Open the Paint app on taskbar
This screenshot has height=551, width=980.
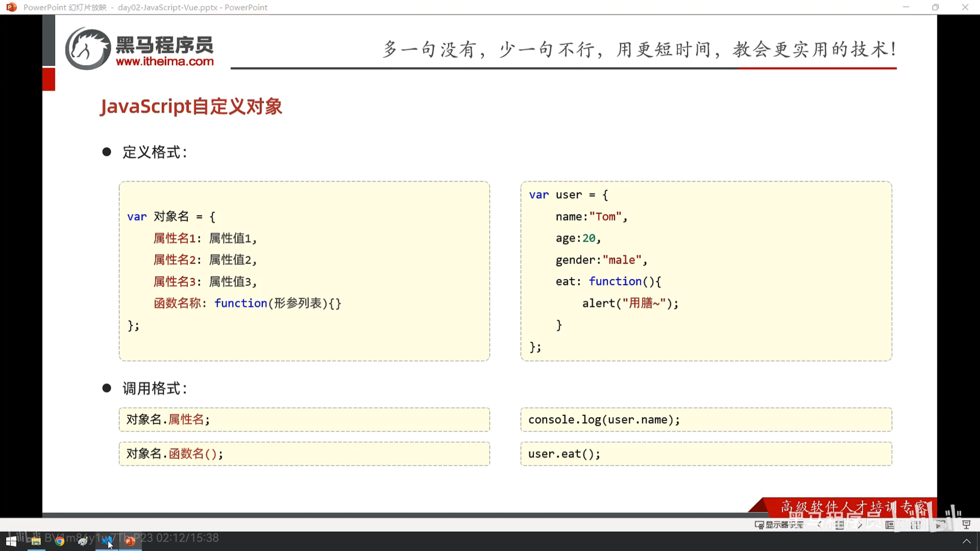pos(83,541)
